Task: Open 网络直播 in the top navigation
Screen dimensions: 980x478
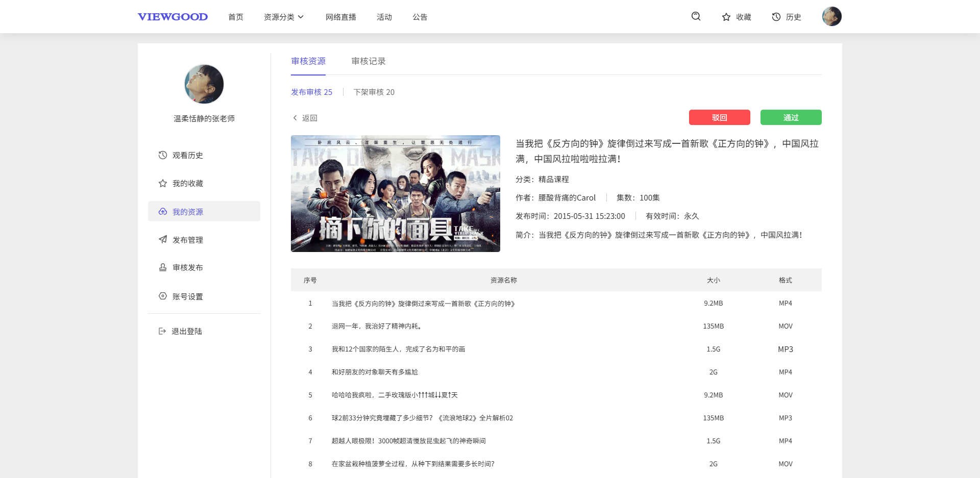Action: coord(341,17)
